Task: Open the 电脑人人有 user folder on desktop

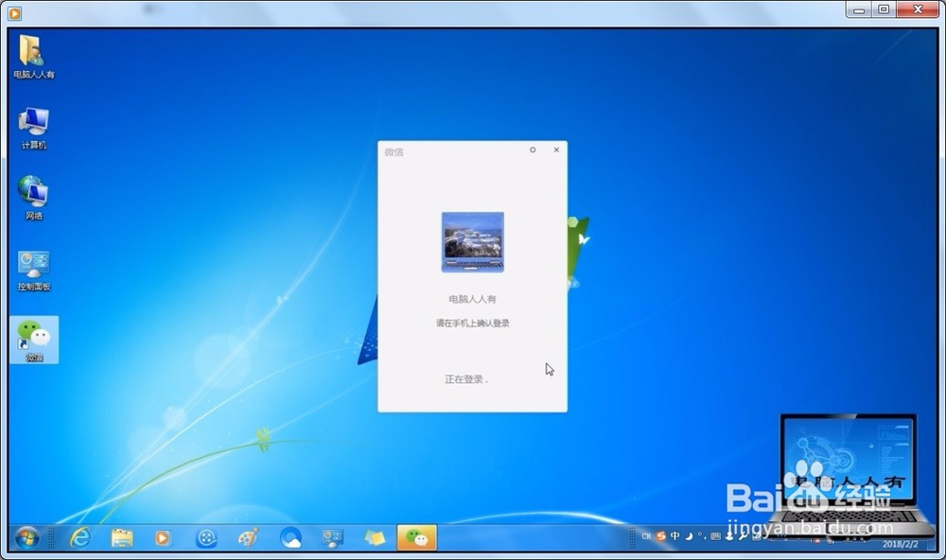Action: pos(34,56)
